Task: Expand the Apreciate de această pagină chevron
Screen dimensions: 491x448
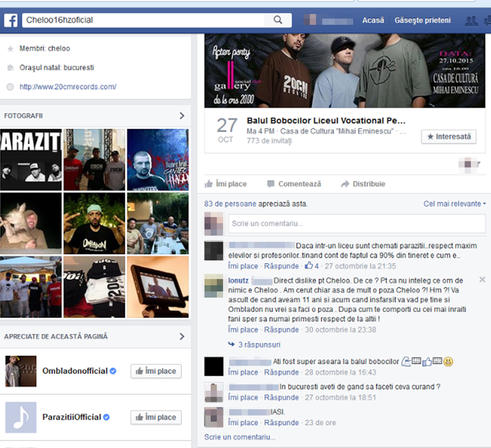Action: [x=182, y=336]
